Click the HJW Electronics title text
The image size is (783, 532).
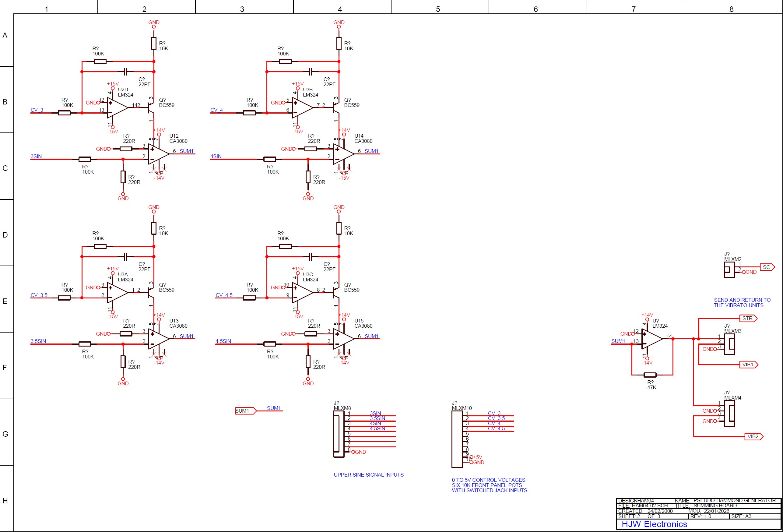click(x=654, y=524)
